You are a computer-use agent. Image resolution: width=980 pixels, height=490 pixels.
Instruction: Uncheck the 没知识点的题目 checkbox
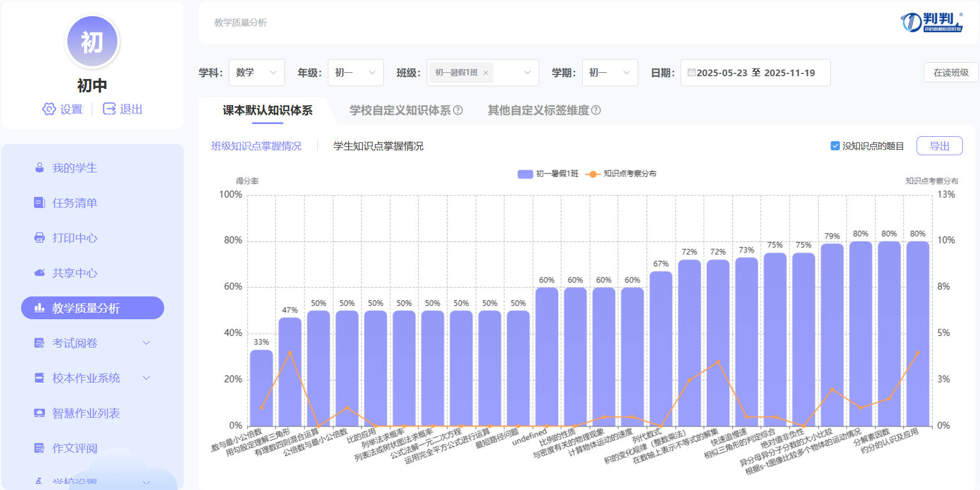pyautogui.click(x=835, y=146)
